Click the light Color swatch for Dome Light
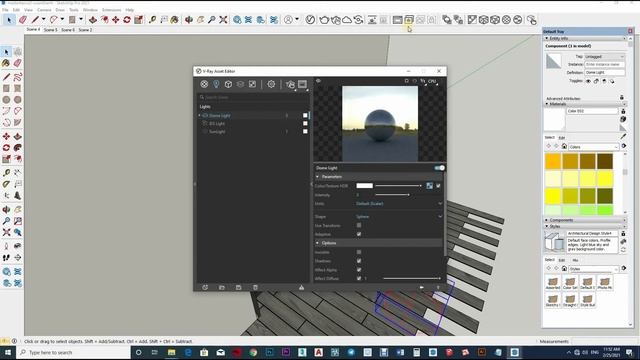 [x=364, y=186]
